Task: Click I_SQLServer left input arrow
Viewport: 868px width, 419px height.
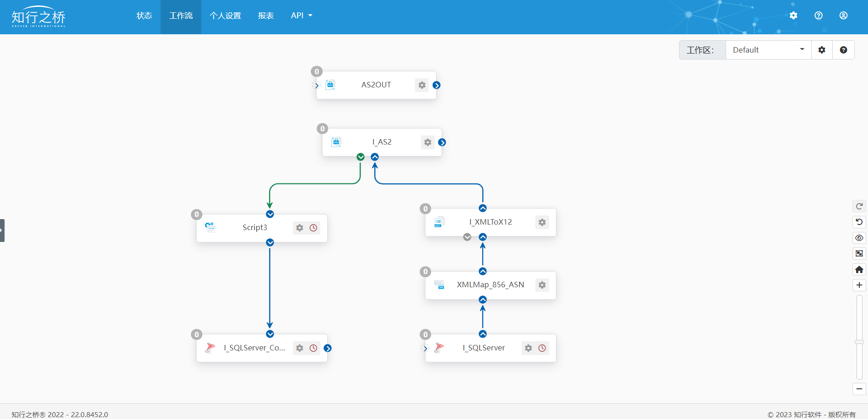Action: 425,348
